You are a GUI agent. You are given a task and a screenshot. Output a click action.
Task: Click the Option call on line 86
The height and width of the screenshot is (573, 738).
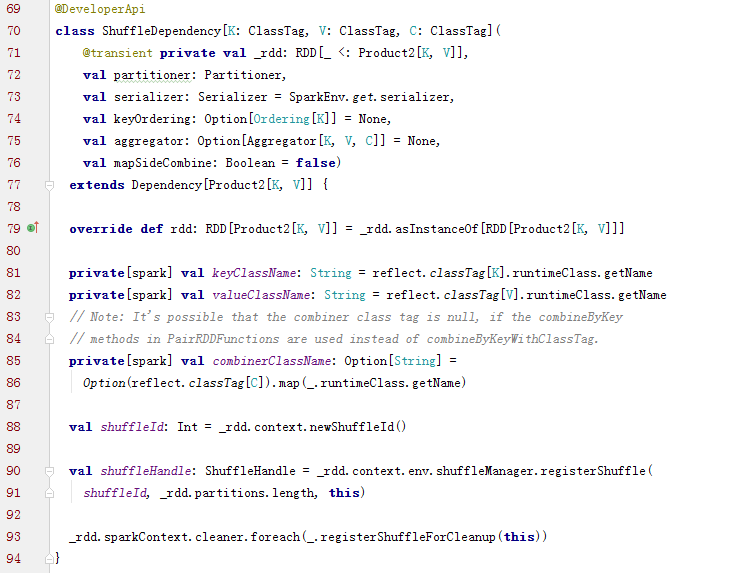pos(104,383)
